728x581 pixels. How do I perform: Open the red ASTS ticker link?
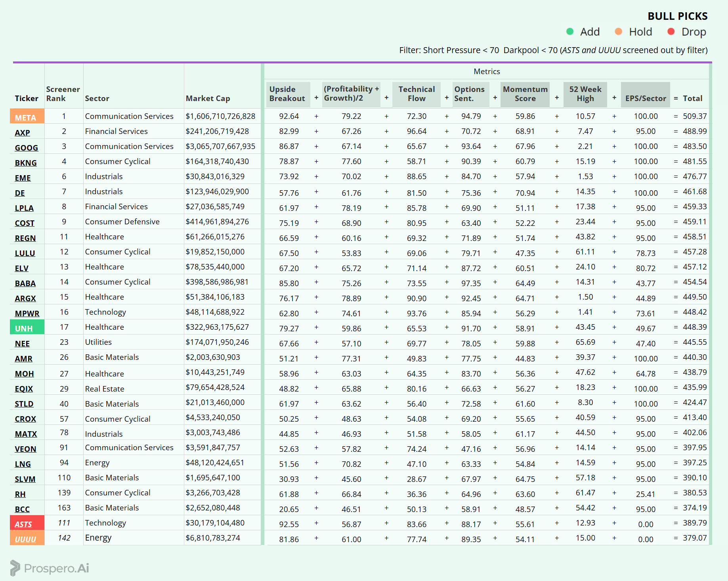pos(23,524)
